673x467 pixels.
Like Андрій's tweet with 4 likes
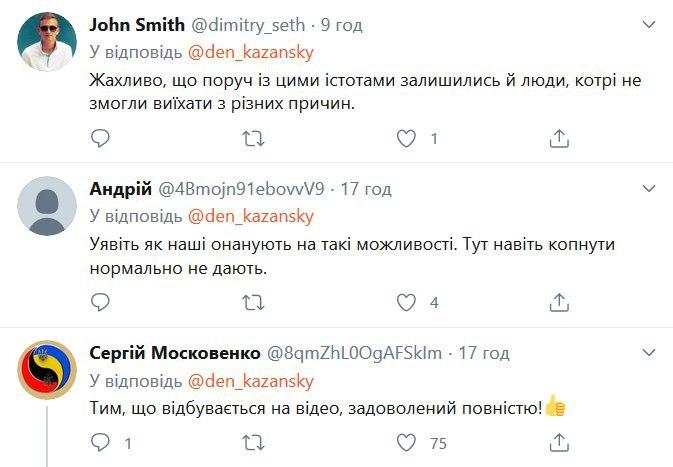[x=405, y=301]
